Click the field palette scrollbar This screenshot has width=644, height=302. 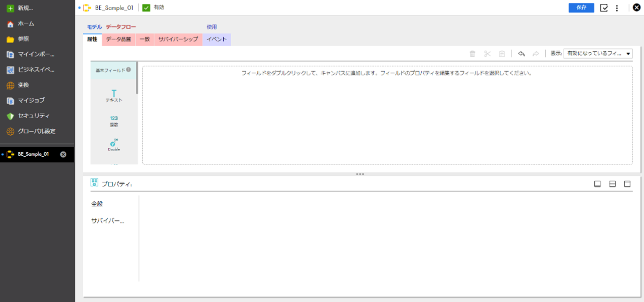[x=137, y=78]
